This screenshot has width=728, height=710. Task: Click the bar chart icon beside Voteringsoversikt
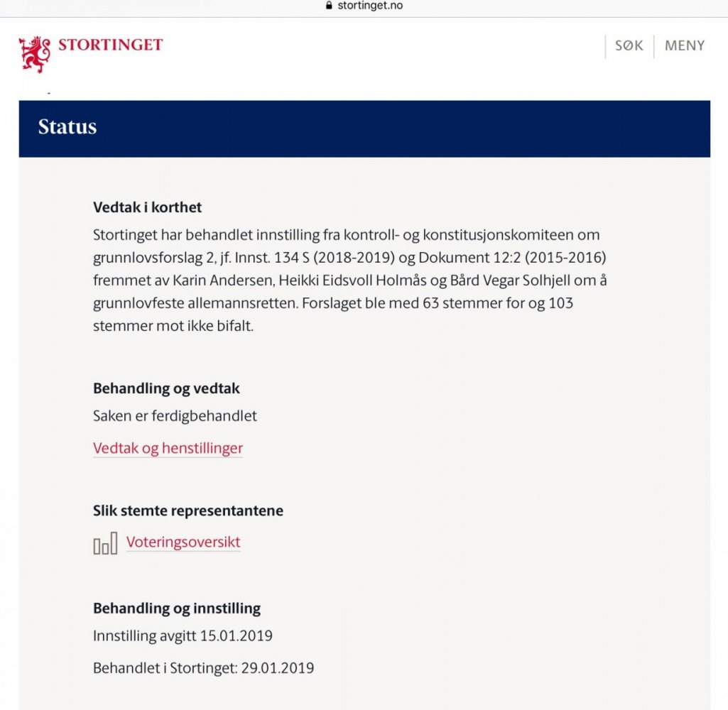tap(105, 543)
